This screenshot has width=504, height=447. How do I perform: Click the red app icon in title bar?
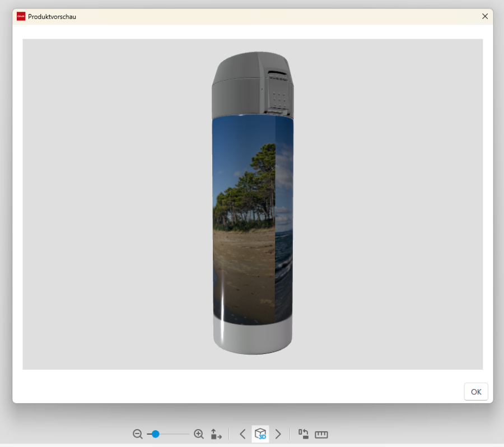pos(21,16)
